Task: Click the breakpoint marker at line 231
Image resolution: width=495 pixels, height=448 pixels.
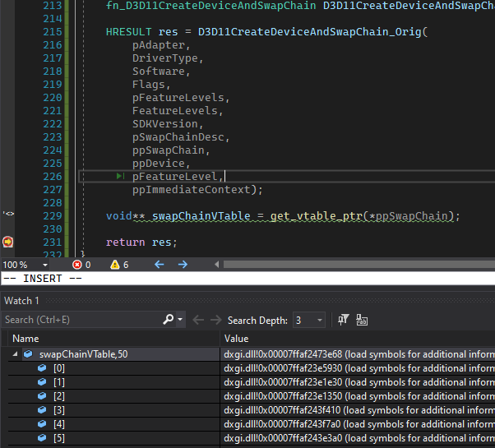Action: [7, 242]
